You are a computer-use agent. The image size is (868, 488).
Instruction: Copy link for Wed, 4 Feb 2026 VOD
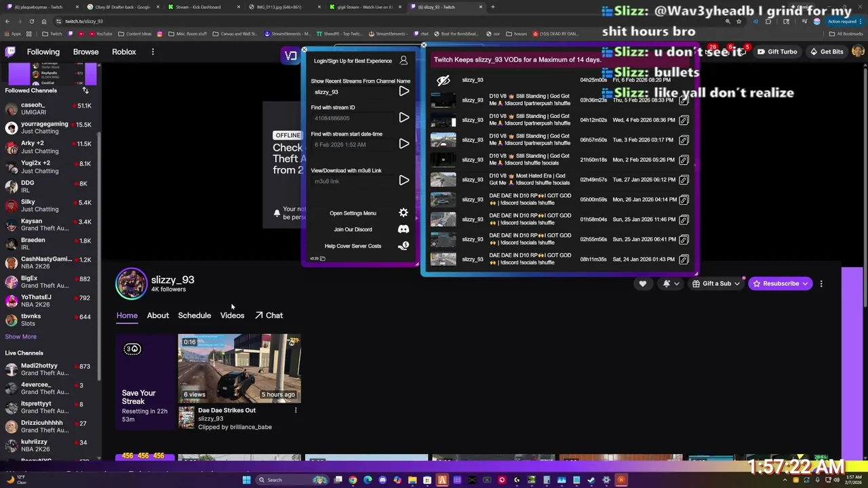(684, 120)
